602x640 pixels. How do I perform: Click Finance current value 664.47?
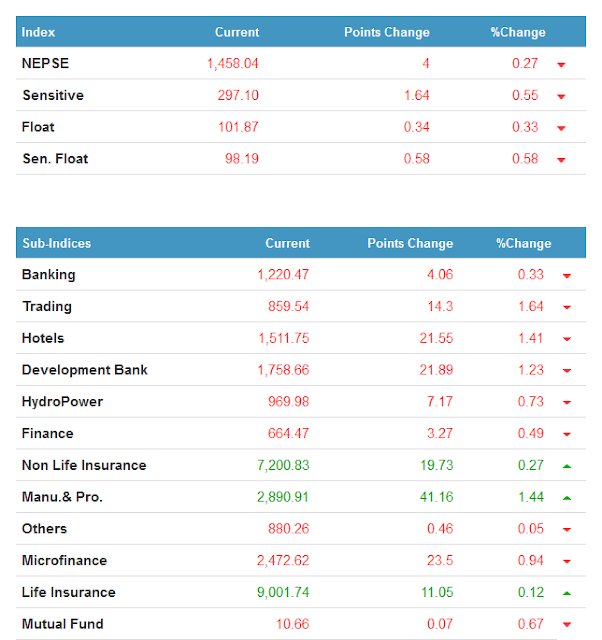click(289, 433)
